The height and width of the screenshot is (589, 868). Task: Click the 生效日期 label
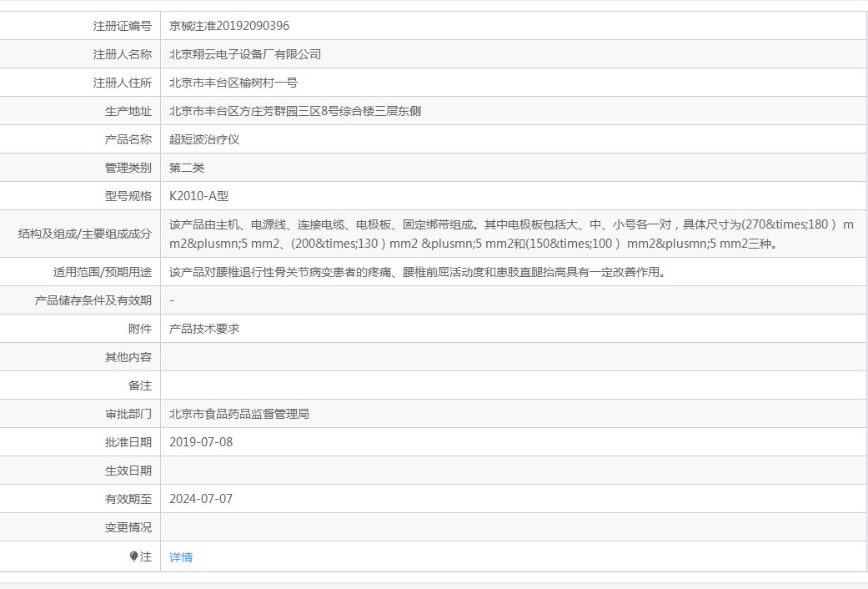click(128, 471)
